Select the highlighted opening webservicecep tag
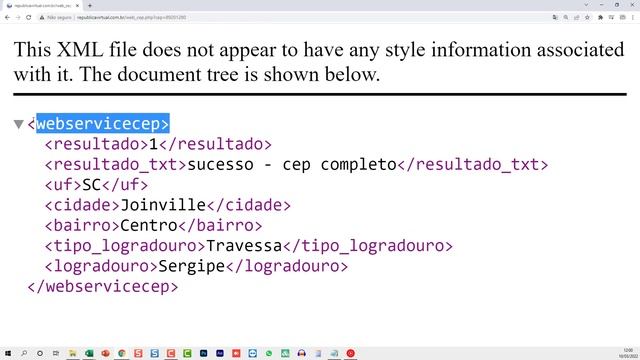This screenshot has height=360, width=640. [x=102, y=123]
